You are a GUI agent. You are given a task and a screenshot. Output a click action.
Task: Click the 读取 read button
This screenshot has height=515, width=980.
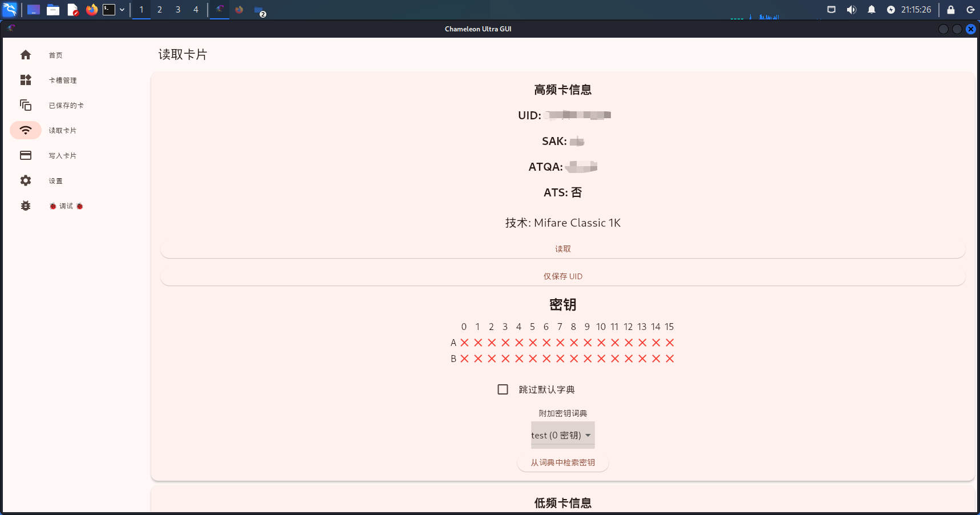click(563, 249)
